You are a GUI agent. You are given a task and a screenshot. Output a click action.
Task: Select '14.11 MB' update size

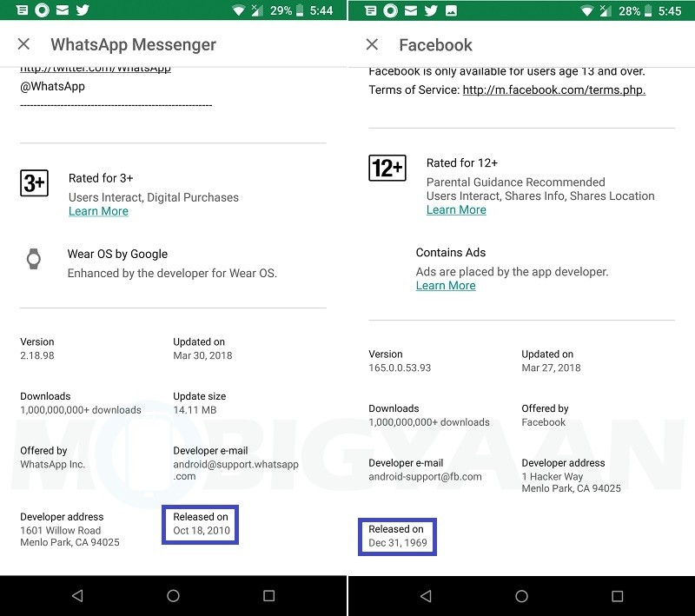[x=195, y=410]
